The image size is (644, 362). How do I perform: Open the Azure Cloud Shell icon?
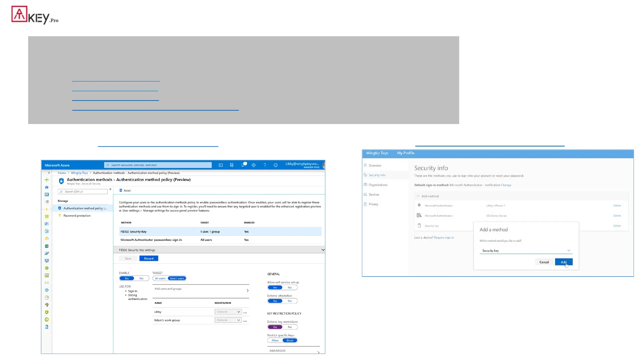click(x=221, y=165)
